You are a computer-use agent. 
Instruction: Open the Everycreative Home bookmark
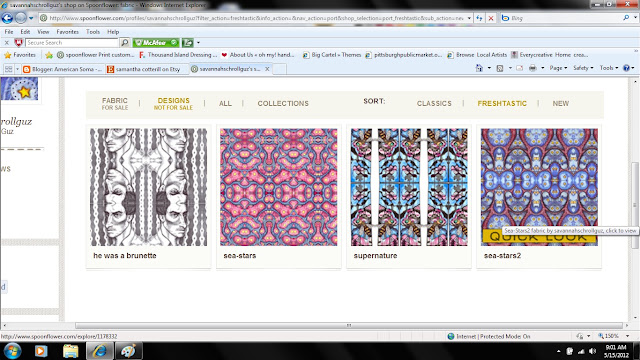(549, 55)
